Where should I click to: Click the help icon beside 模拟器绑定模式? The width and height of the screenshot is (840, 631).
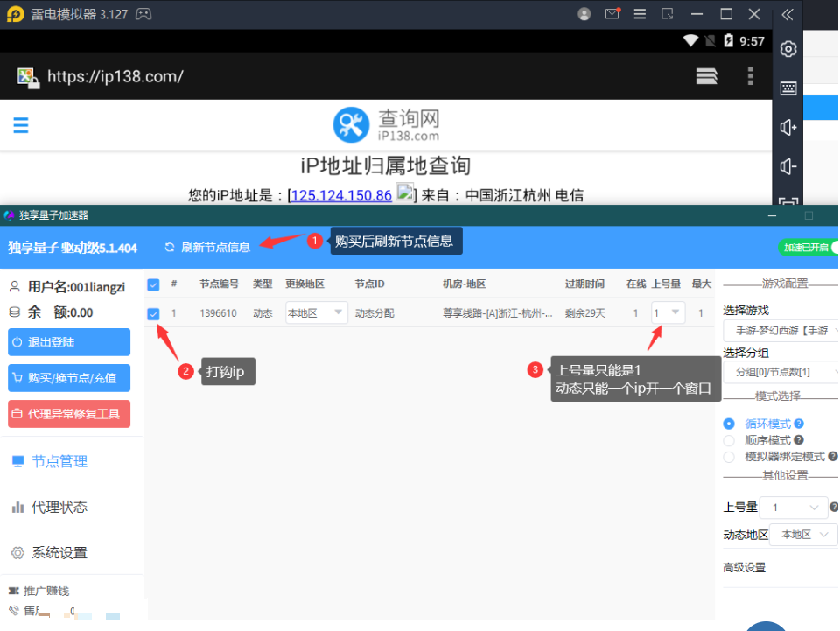tap(832, 456)
